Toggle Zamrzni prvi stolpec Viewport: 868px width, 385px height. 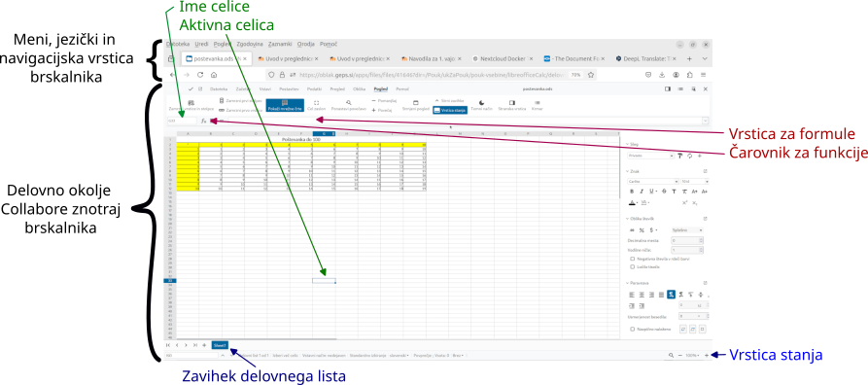pos(241,101)
